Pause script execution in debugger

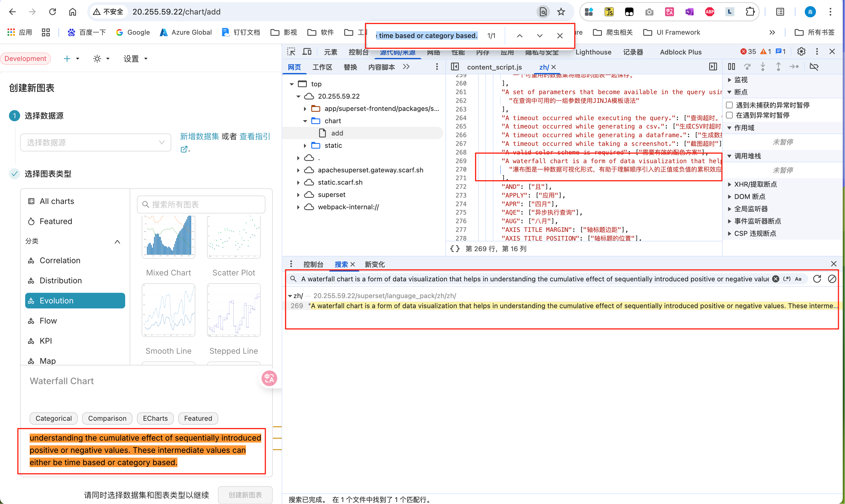pyautogui.click(x=732, y=66)
